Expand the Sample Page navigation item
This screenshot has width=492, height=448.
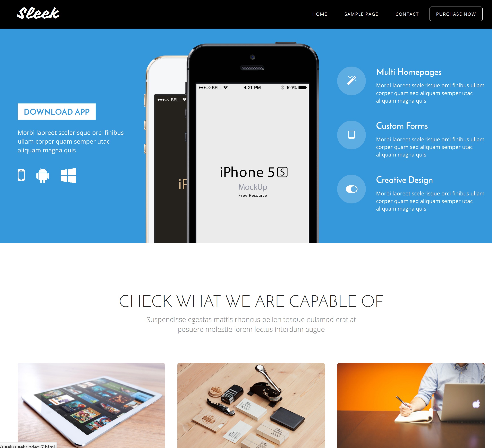[x=361, y=14]
